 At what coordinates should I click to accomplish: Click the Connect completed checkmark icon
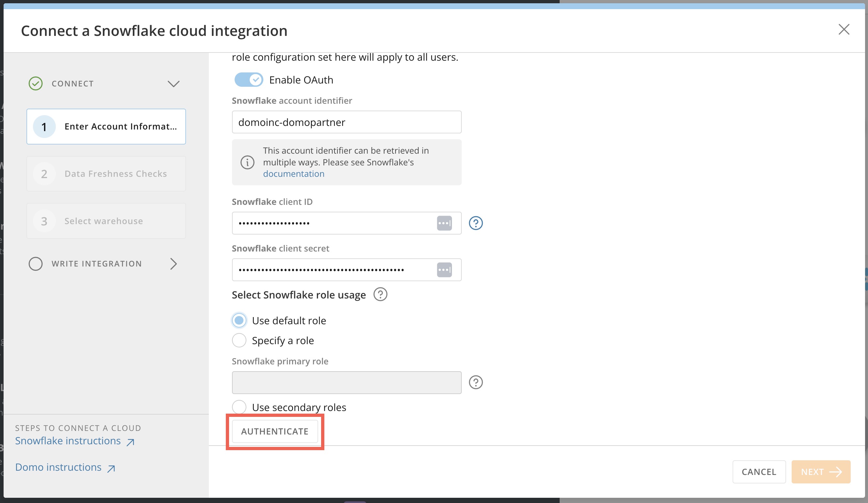[x=36, y=84]
